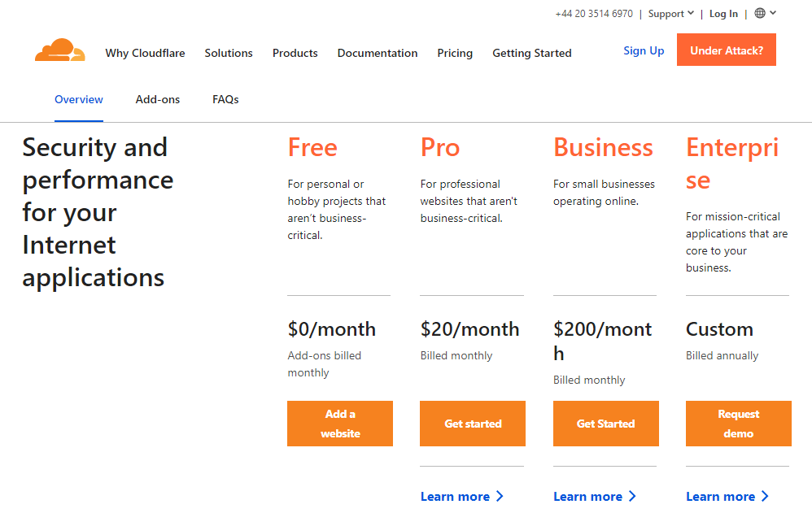Get started with the Pro plan
This screenshot has width=812, height=513.
[x=472, y=424]
